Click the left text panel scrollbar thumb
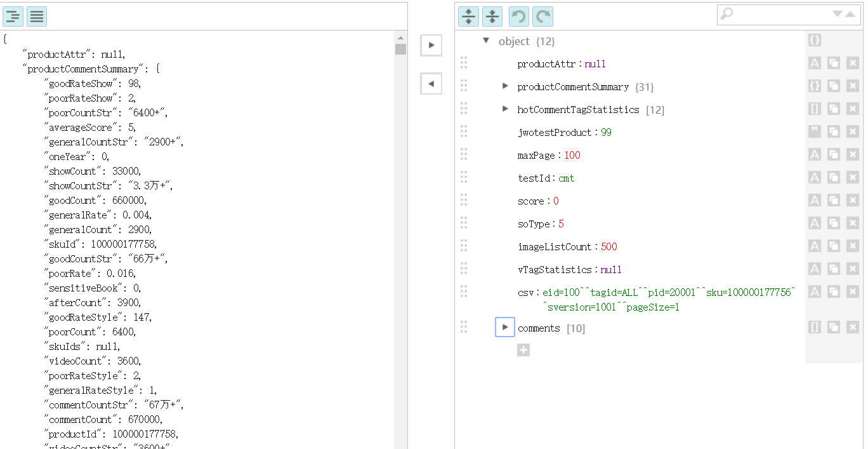This screenshot has height=449, width=868. click(400, 49)
